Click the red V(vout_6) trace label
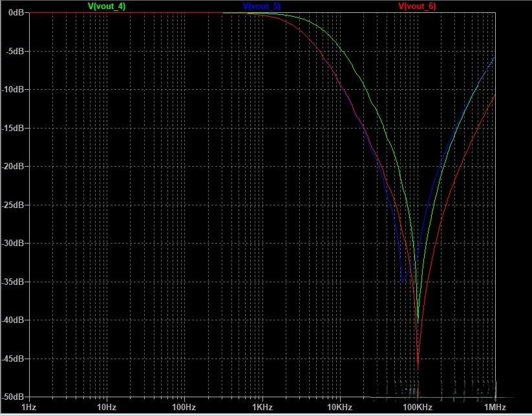This screenshot has height=416, width=532. coord(417,6)
